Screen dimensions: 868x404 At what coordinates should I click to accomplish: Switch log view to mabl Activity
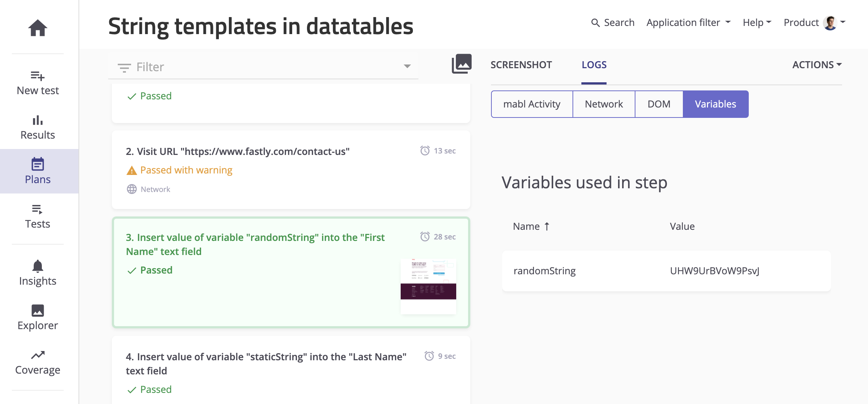pos(532,104)
